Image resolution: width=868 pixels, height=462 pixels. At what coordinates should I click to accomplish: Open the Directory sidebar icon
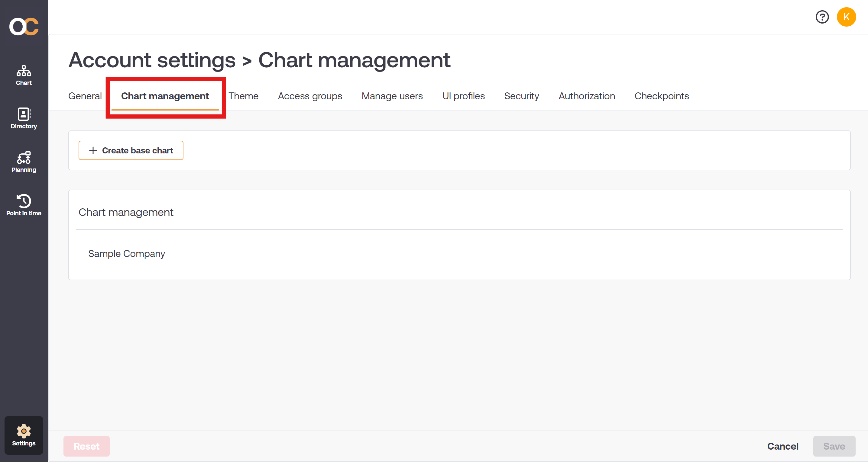[24, 119]
